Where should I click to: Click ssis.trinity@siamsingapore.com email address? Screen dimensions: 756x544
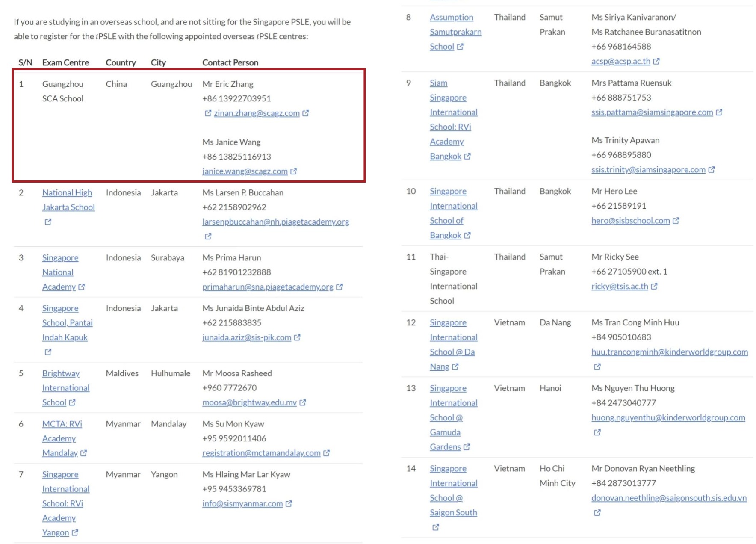coord(648,170)
